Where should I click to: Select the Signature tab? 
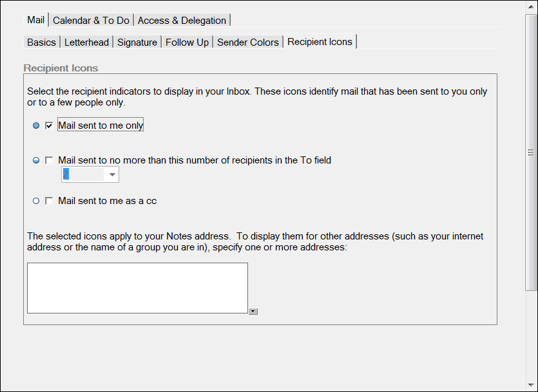tap(137, 42)
